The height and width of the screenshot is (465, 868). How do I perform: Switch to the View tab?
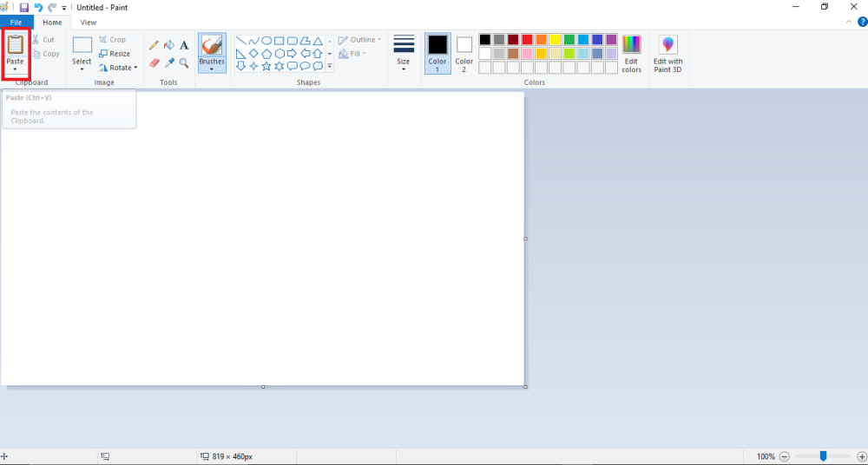click(x=88, y=23)
